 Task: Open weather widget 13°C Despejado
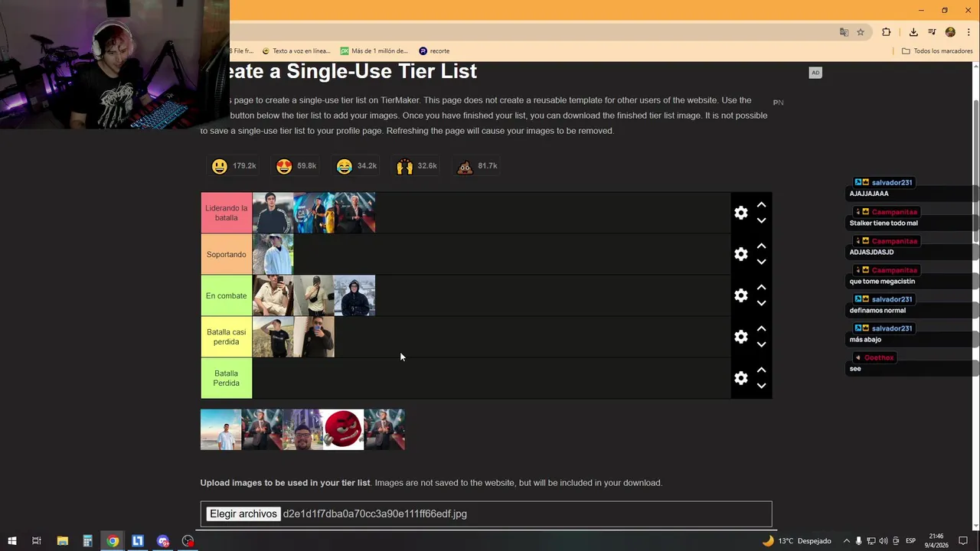tap(796, 541)
